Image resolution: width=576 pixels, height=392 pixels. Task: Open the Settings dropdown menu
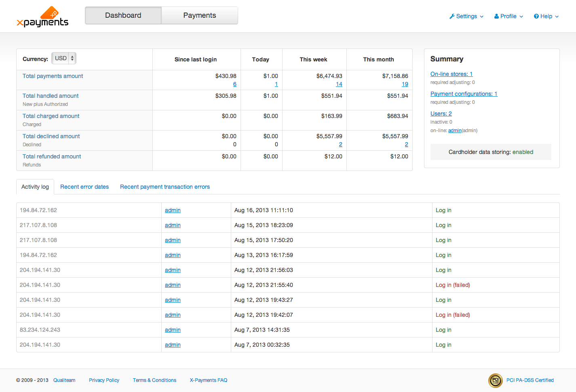coord(466,16)
